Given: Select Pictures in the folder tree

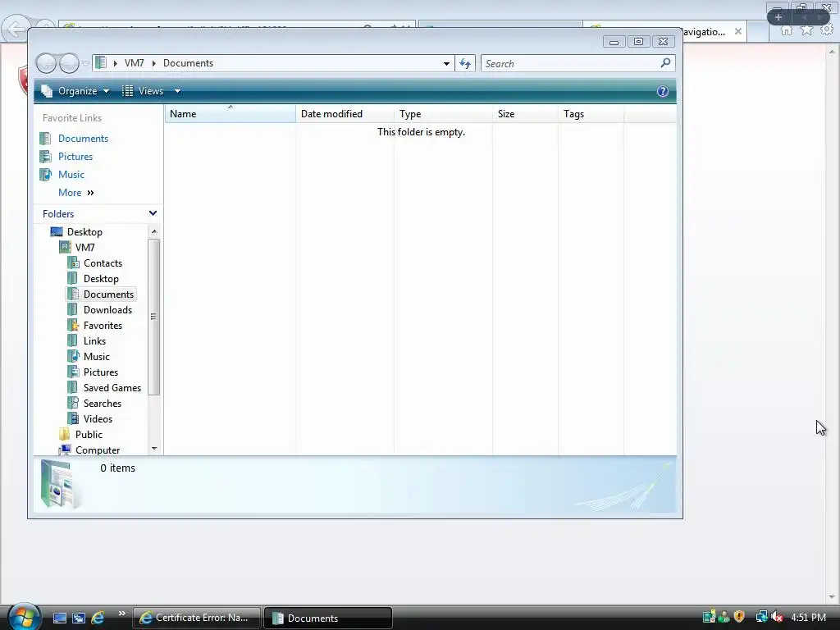Looking at the screenshot, I should (101, 372).
